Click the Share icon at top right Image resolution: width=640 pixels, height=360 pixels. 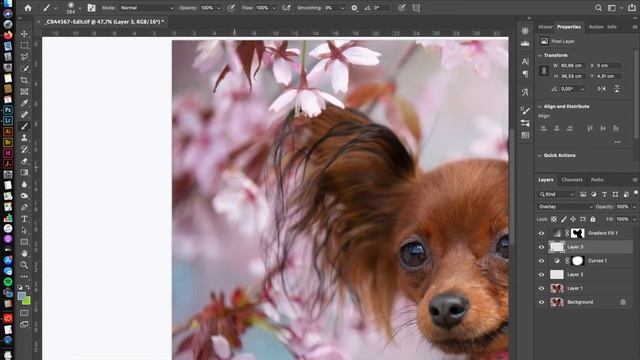pos(632,8)
